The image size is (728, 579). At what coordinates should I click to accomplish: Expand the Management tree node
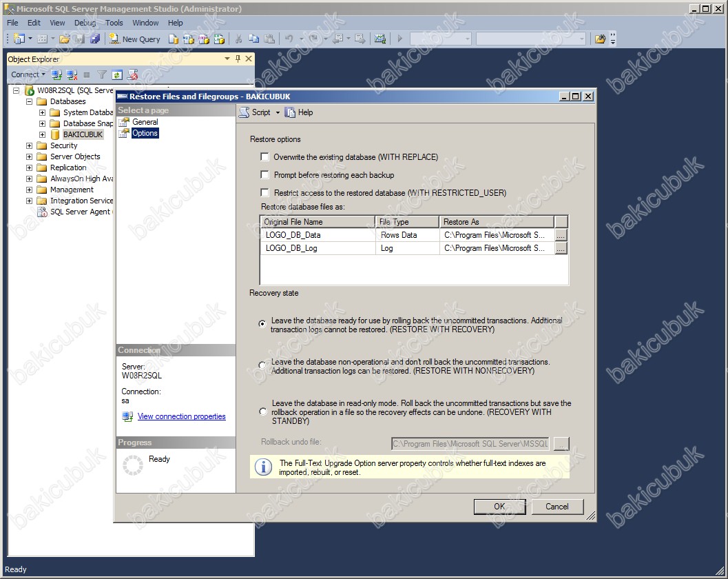pyautogui.click(x=29, y=190)
